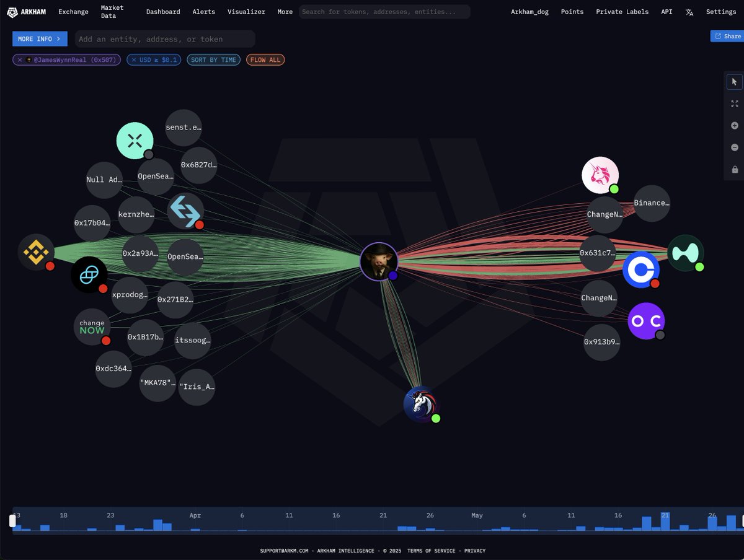The width and height of the screenshot is (744, 560).
Task: Select the "MKA78"... node
Action: [x=157, y=383]
